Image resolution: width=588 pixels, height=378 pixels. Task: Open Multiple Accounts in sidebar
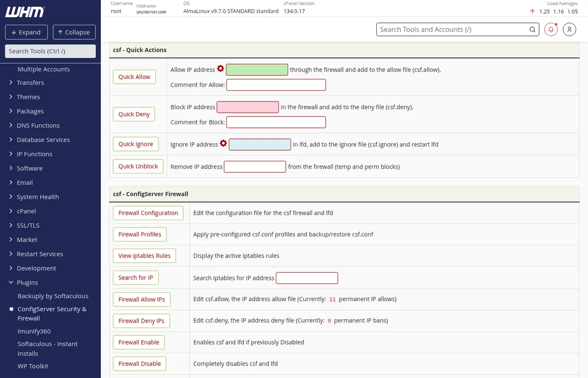tap(44, 69)
